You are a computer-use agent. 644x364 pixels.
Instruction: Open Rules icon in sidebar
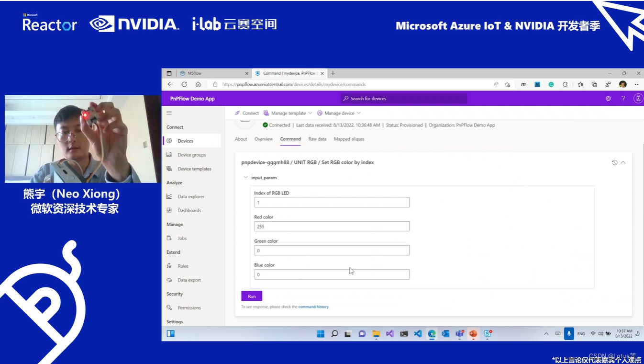(x=169, y=266)
